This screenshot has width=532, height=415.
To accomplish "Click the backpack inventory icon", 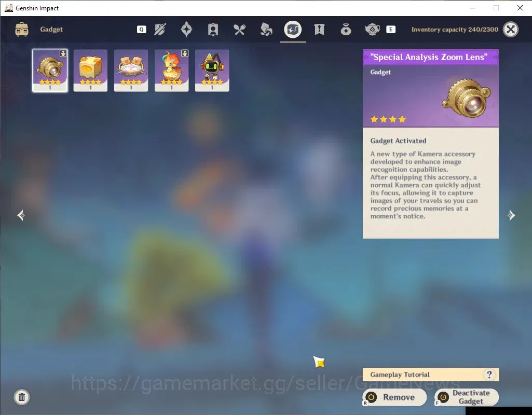I will tap(22, 30).
